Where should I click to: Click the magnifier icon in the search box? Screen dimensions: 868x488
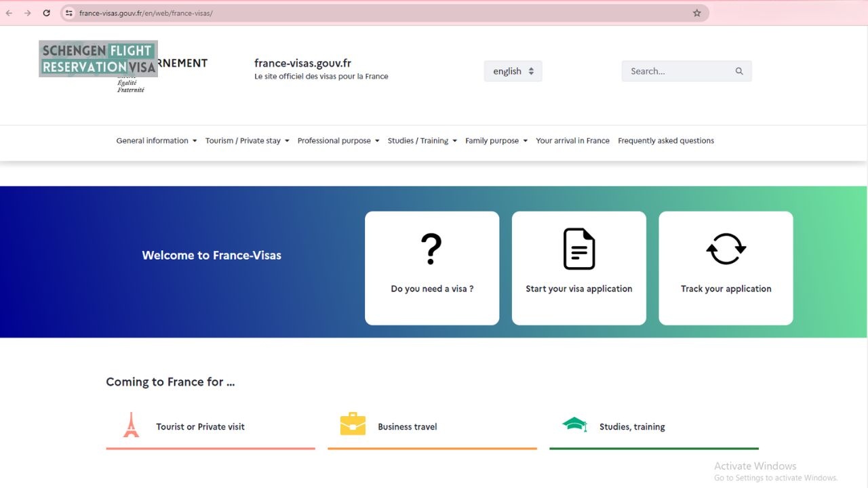pyautogui.click(x=739, y=71)
